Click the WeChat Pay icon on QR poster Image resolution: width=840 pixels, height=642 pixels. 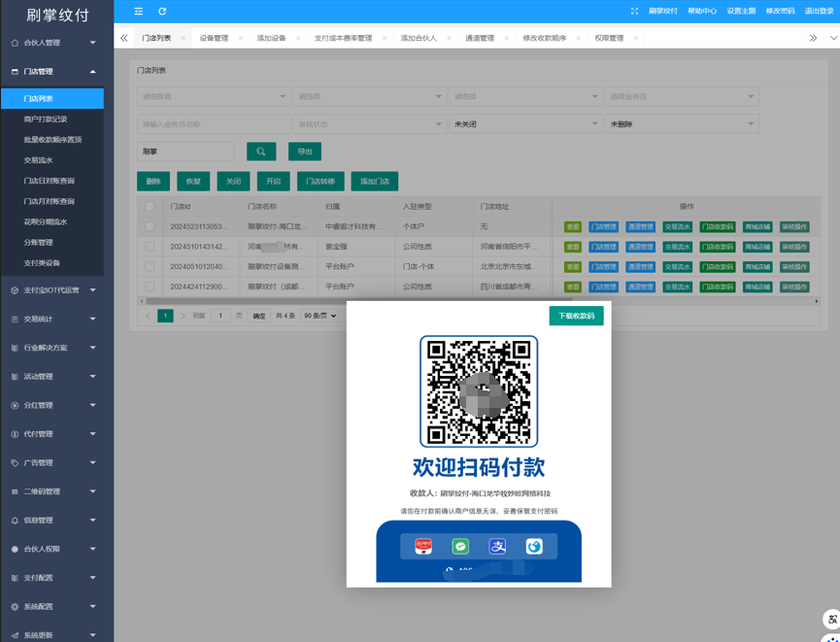460,547
